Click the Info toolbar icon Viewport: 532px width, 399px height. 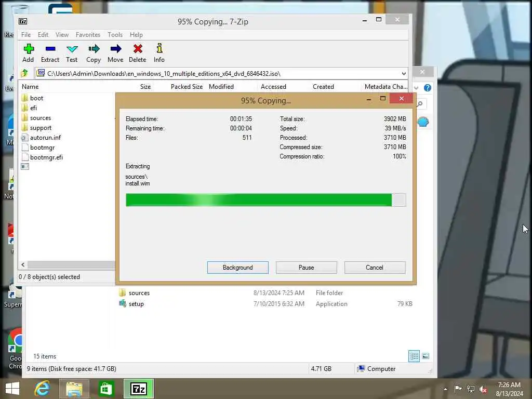159,53
